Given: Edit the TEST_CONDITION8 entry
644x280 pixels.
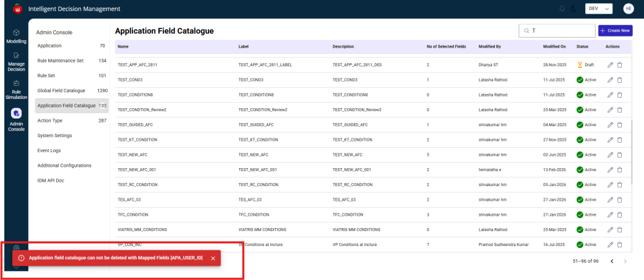Looking at the screenshot, I should pyautogui.click(x=611, y=95).
